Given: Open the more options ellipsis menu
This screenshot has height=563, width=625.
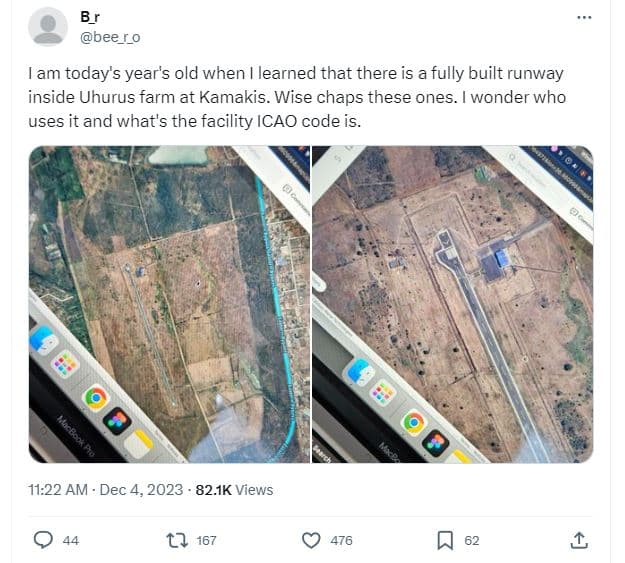Looking at the screenshot, I should pyautogui.click(x=585, y=17).
